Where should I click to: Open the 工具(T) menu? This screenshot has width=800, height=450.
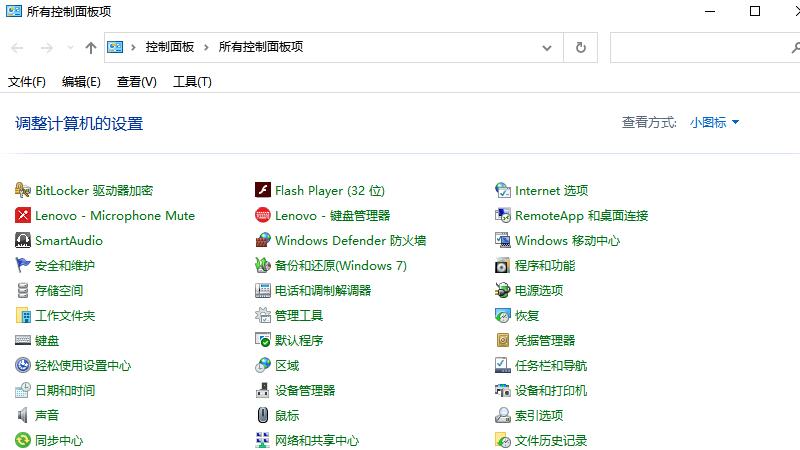(192, 82)
